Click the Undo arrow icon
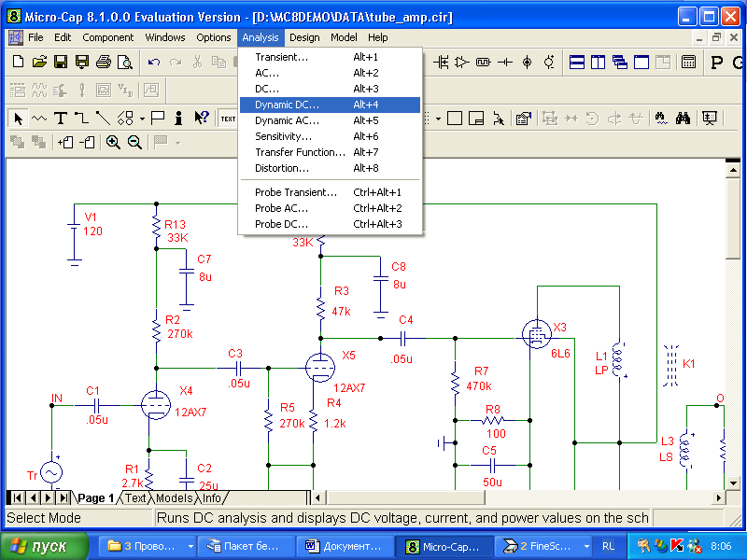This screenshot has height=560, width=747. 154,63
